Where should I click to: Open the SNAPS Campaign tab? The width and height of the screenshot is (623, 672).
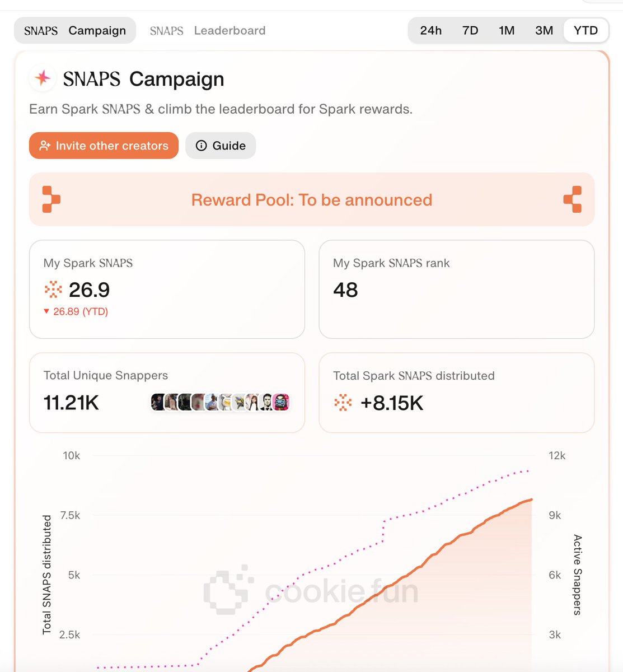pyautogui.click(x=75, y=30)
